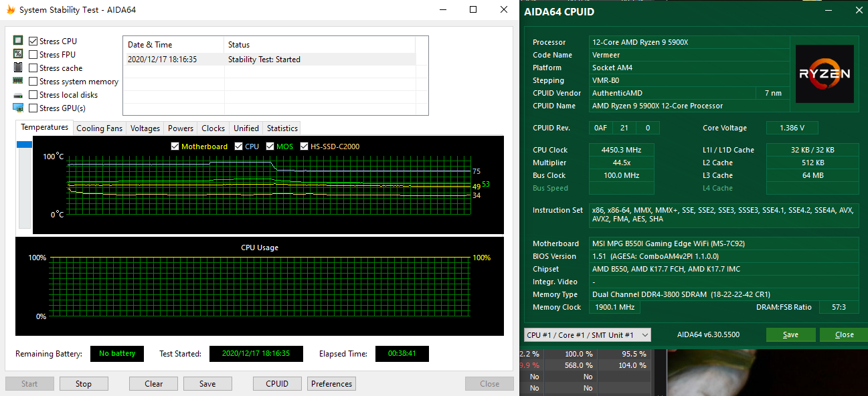Click the Stop button to end test
The height and width of the screenshot is (396, 868).
84,384
